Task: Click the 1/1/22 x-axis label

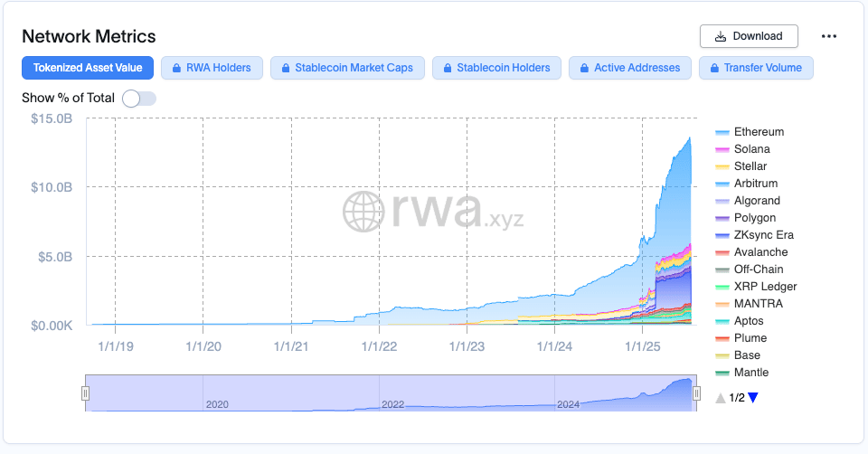Action: point(379,346)
